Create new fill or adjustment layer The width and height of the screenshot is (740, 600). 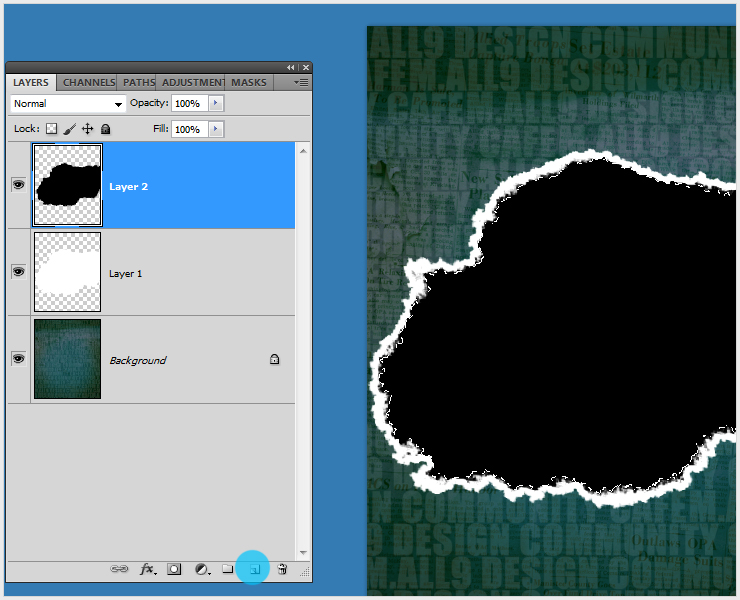(x=201, y=569)
